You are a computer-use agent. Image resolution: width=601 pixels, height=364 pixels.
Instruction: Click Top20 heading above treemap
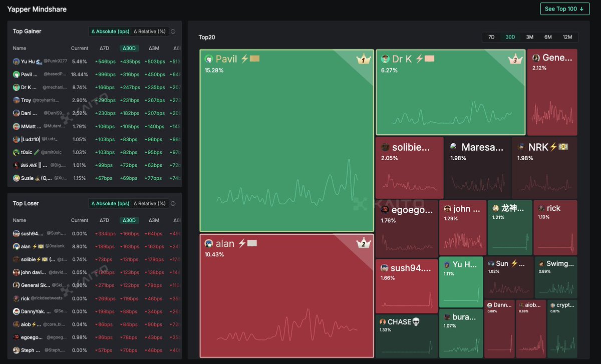click(x=207, y=37)
